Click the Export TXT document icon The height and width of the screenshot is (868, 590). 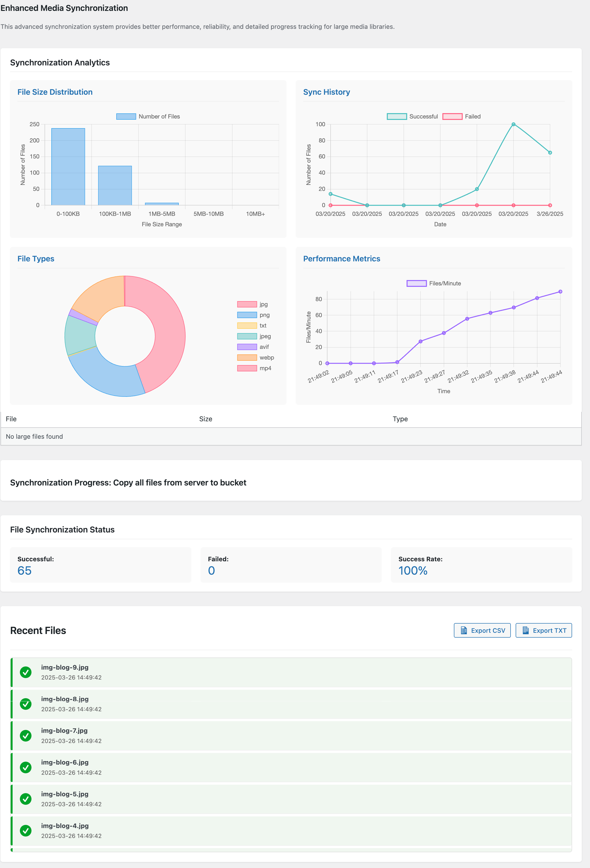[525, 630]
